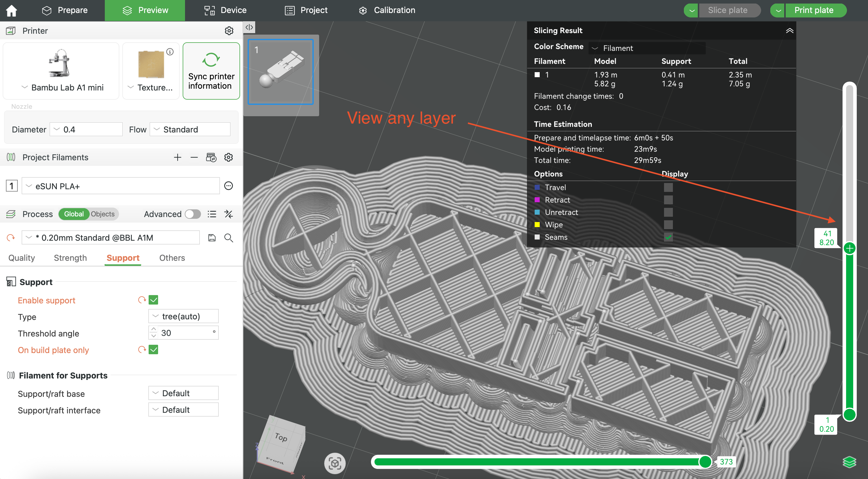Screen dimensions: 868x479
Task: Add a new project filament
Action: 178,157
